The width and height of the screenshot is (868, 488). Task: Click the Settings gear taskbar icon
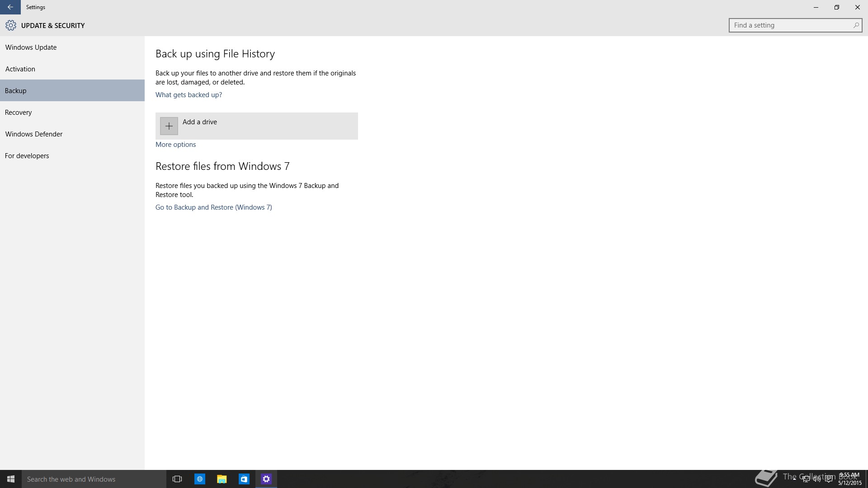pyautogui.click(x=266, y=479)
